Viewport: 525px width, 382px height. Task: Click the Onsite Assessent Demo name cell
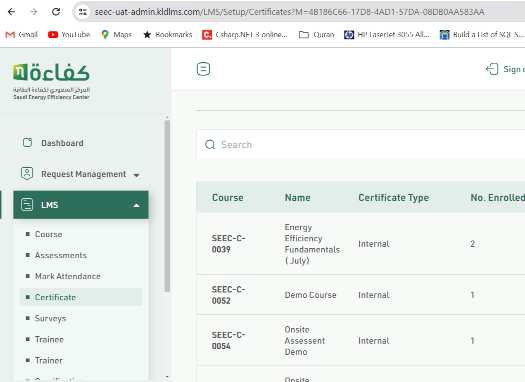(x=305, y=340)
